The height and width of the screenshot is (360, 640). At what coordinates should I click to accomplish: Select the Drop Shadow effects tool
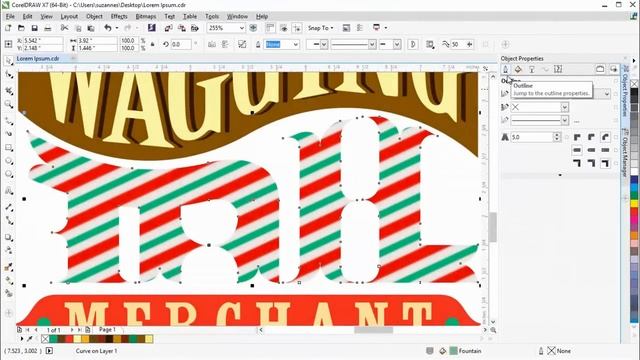click(9, 237)
